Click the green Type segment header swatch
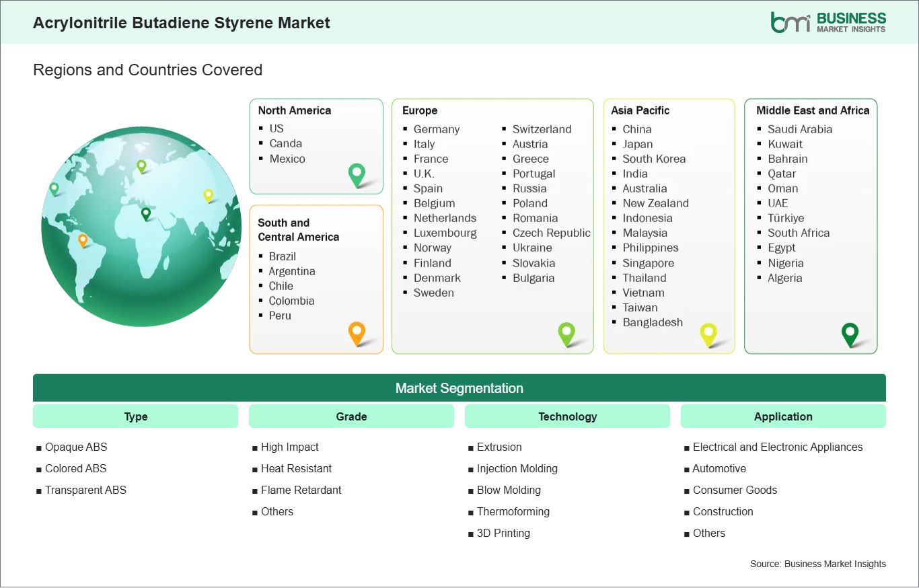 pyautogui.click(x=135, y=416)
